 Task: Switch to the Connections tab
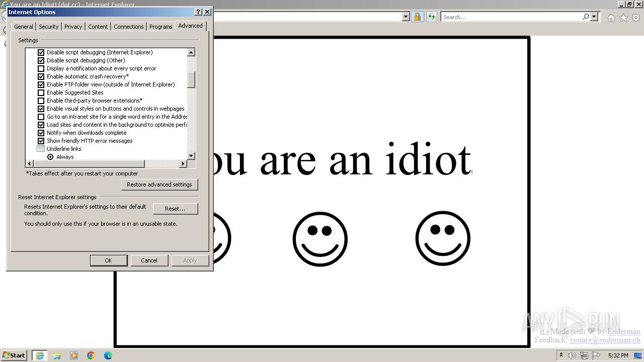[129, 27]
